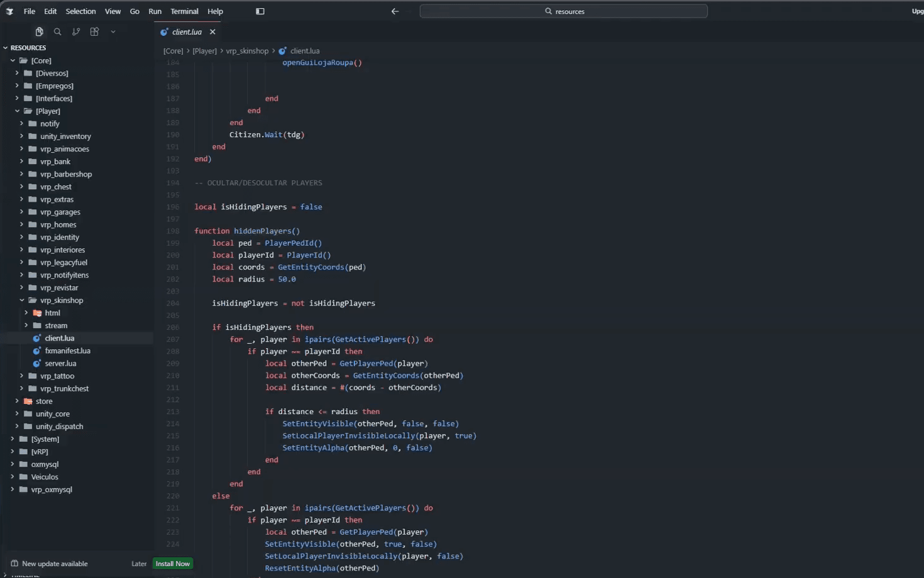Expand the [Empregos] folder
The width and height of the screenshot is (924, 578).
(77, 86)
